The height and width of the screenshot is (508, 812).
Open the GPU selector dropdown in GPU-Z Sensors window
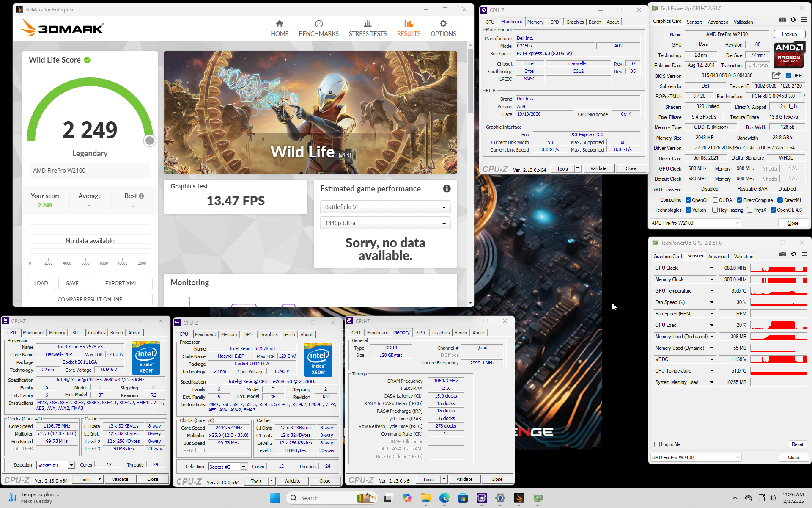click(x=696, y=458)
